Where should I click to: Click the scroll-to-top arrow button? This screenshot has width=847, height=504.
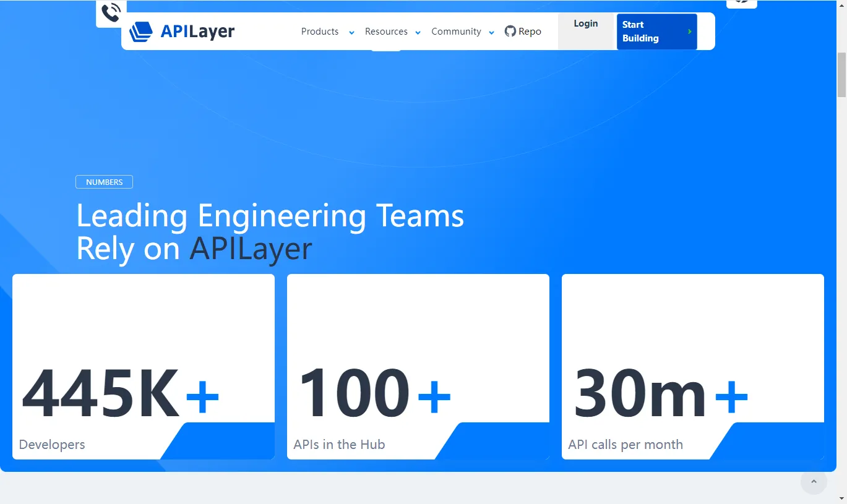tap(814, 481)
